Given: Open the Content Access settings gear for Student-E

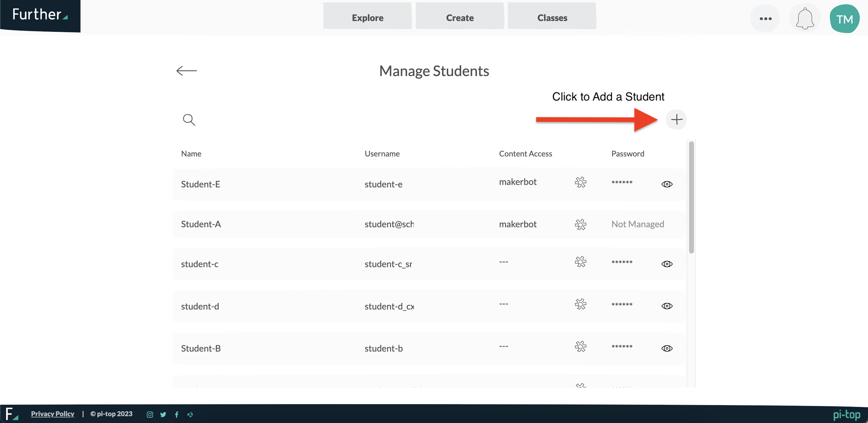Looking at the screenshot, I should click(581, 182).
